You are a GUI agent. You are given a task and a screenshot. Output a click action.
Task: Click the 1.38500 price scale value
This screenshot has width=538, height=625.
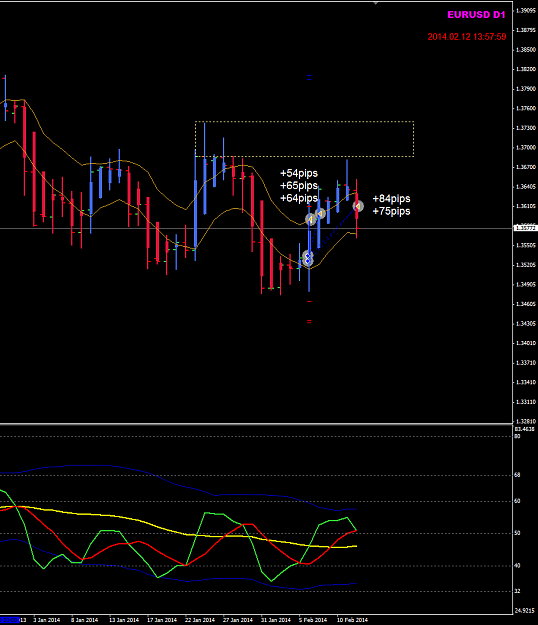pyautogui.click(x=525, y=49)
